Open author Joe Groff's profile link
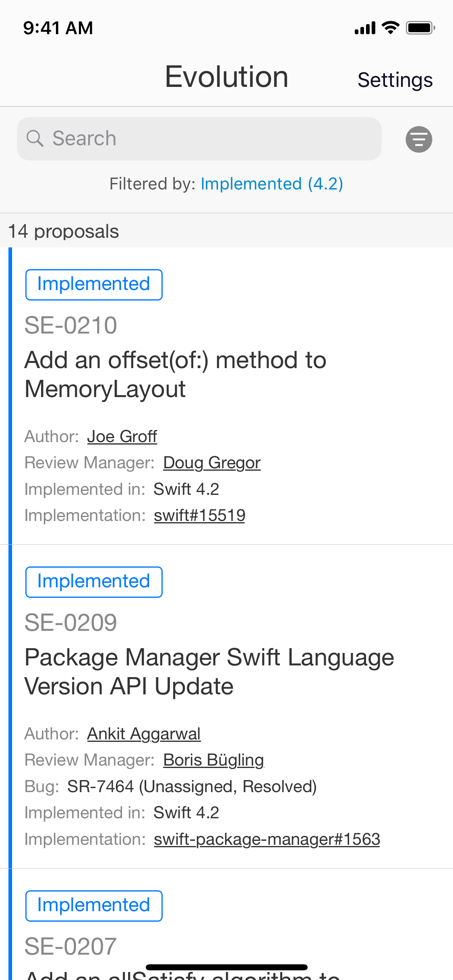This screenshot has width=453, height=980. (122, 436)
